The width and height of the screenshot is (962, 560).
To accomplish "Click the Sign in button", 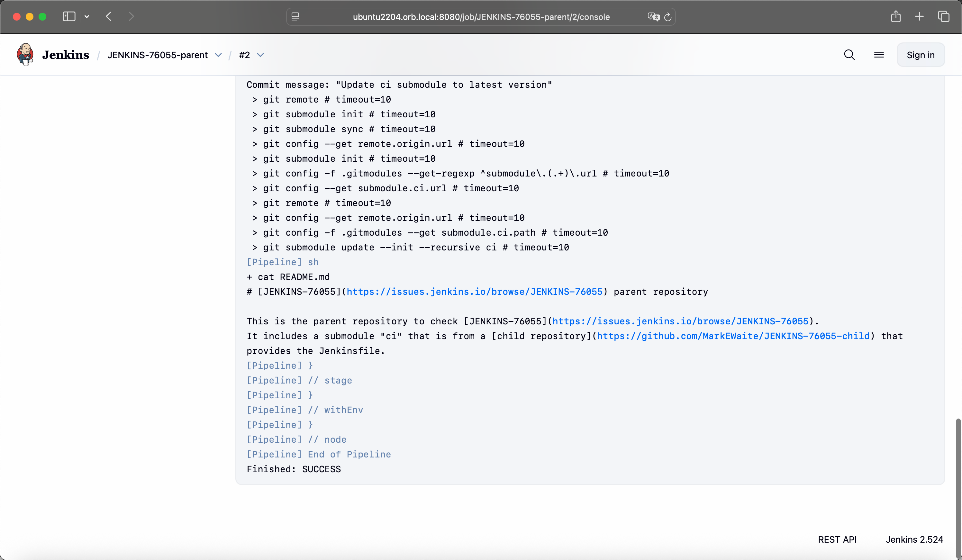I will tap(921, 55).
